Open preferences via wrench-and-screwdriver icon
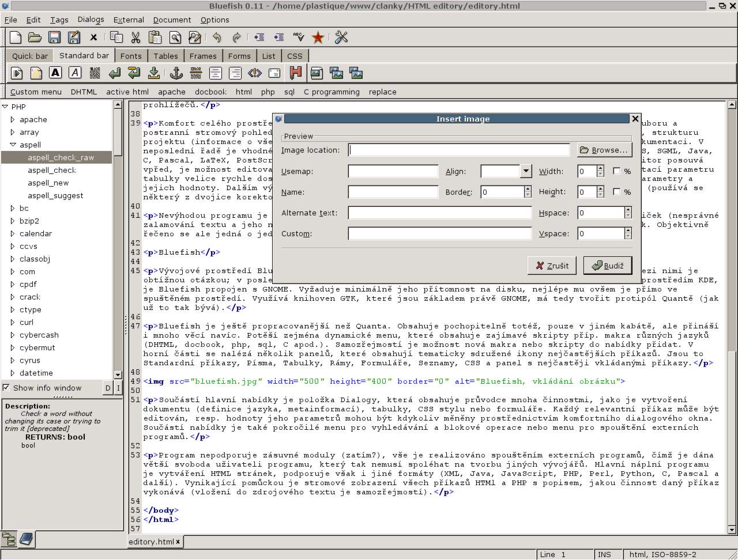 [341, 37]
